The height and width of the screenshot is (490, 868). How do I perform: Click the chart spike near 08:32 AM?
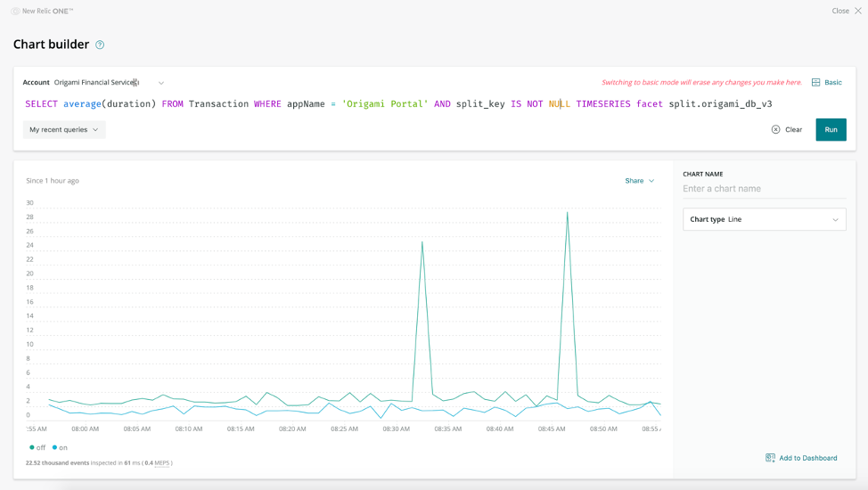click(x=422, y=242)
